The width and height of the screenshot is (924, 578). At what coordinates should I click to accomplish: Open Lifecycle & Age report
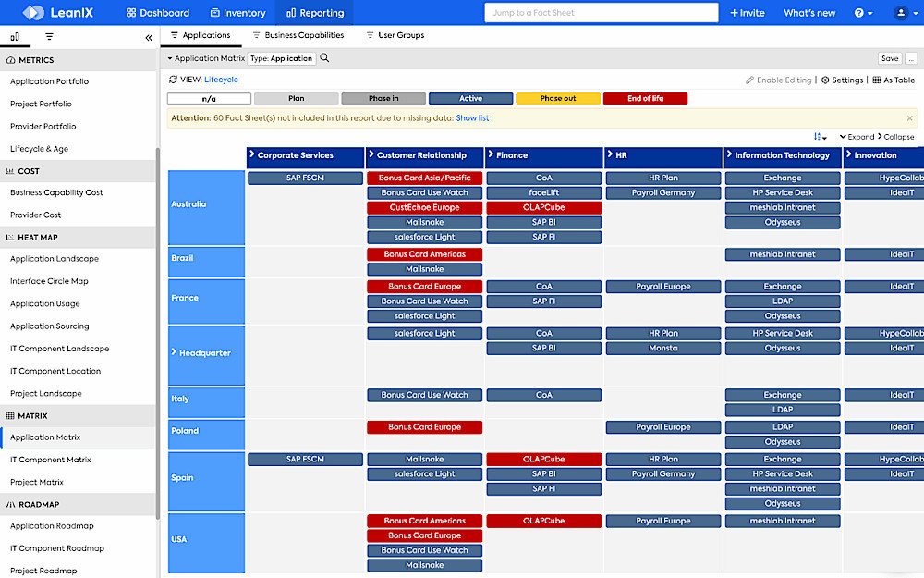[x=39, y=149]
